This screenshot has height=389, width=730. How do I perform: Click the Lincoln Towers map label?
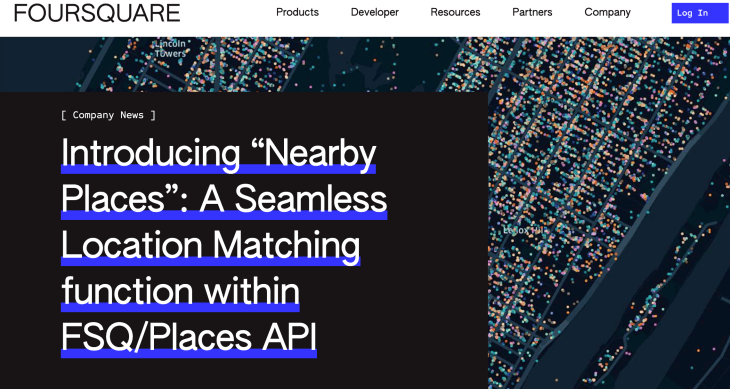coord(170,49)
